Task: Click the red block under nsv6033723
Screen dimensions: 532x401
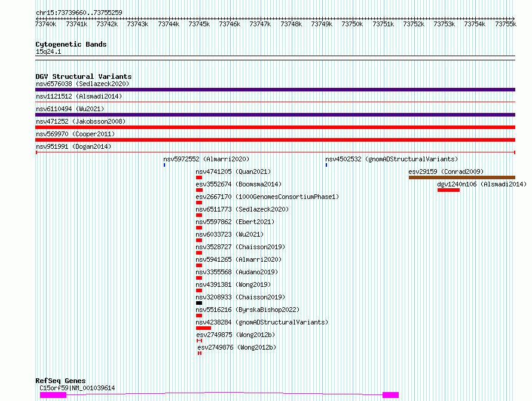Action: [199, 240]
